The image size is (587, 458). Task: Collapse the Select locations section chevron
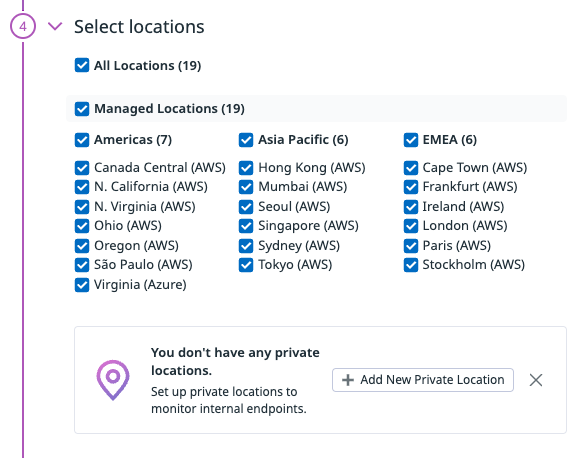pos(55,26)
